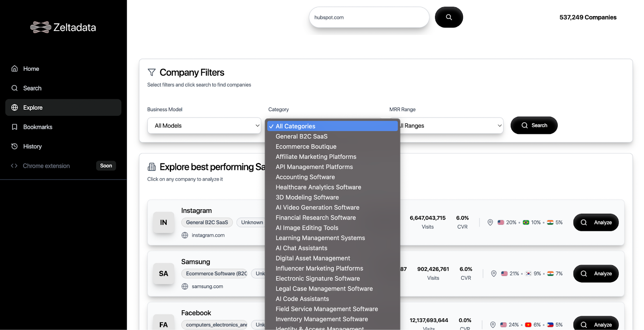Open the Search page in sidebar

(x=63, y=88)
